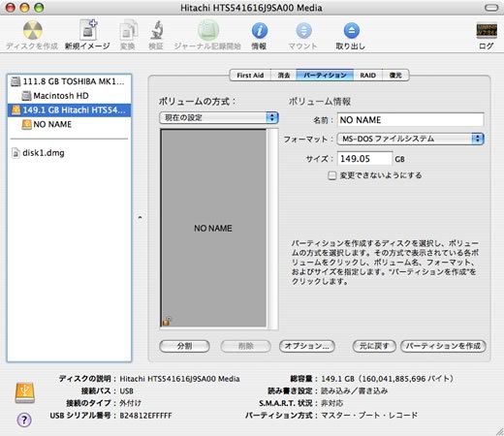
Task: Switch to the RAID tab
Action: coord(367,76)
